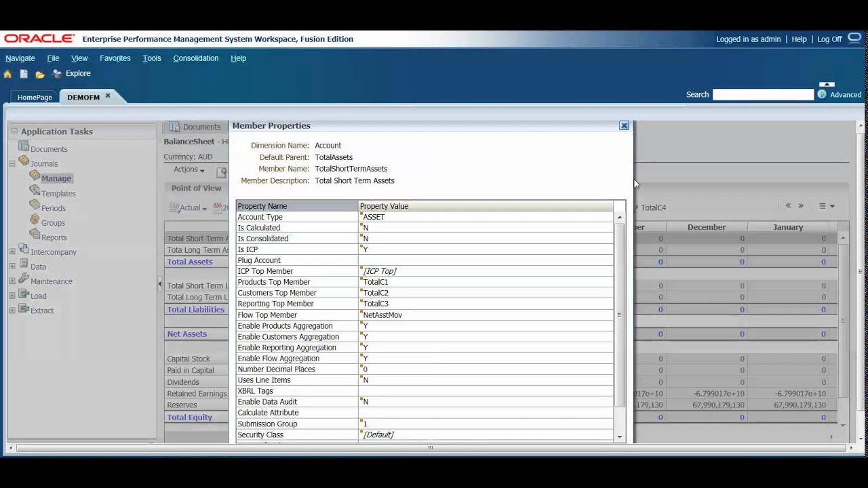This screenshot has height=488, width=868.
Task: Open the Consolidation menu
Action: (196, 58)
